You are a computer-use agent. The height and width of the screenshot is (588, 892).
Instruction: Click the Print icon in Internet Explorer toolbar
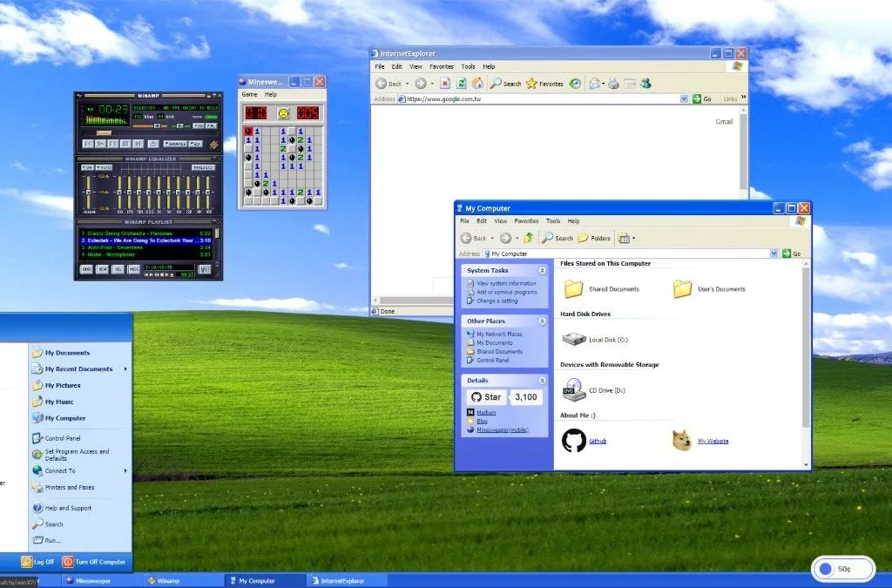click(613, 84)
